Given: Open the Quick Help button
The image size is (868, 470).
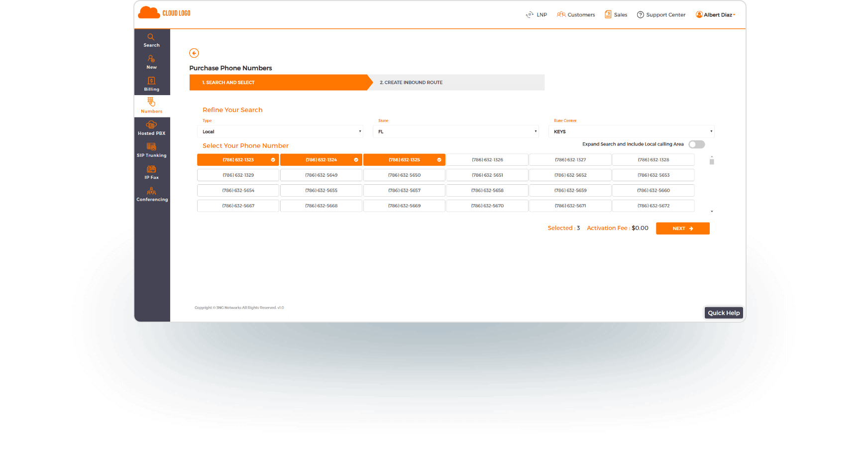Looking at the screenshot, I should (724, 313).
